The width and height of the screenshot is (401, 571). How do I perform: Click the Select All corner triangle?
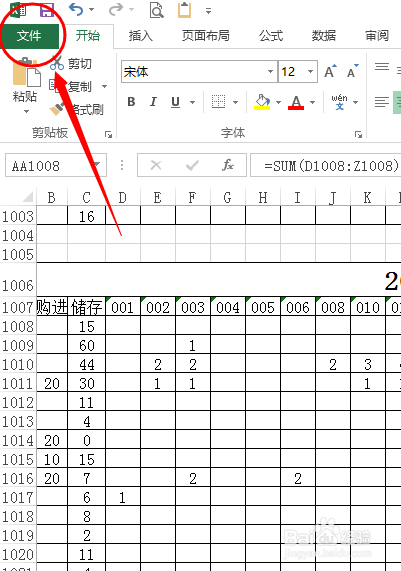pyautogui.click(x=28, y=197)
